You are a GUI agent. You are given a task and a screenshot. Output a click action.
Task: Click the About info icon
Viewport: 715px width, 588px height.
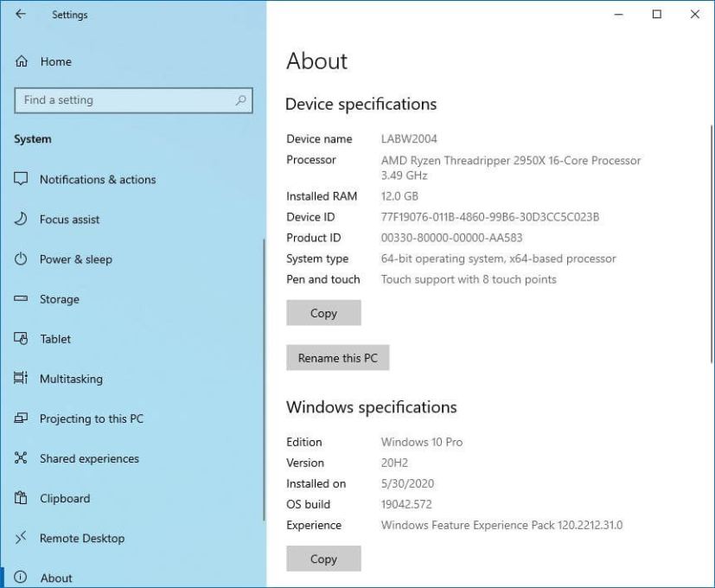[21, 577]
